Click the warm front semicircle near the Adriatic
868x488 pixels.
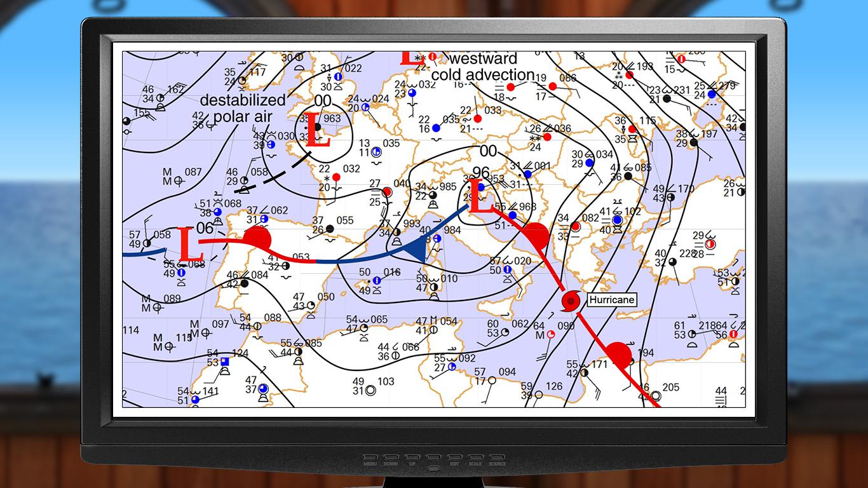536,235
